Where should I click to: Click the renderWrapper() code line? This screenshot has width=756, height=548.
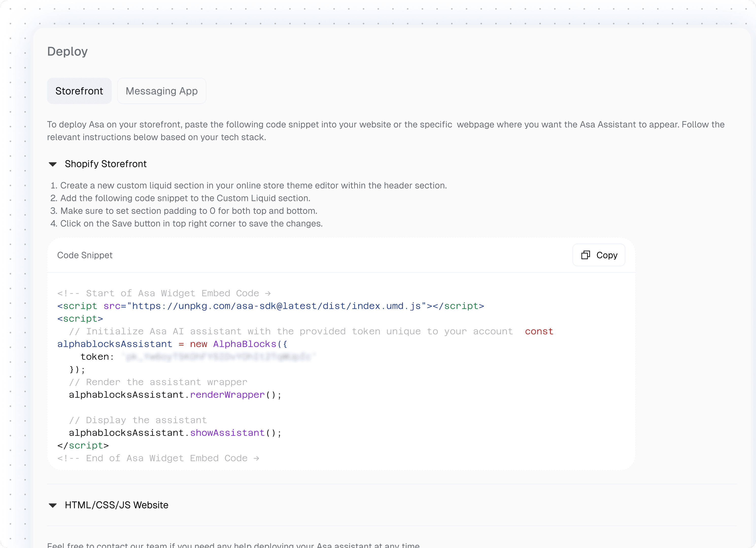click(175, 395)
